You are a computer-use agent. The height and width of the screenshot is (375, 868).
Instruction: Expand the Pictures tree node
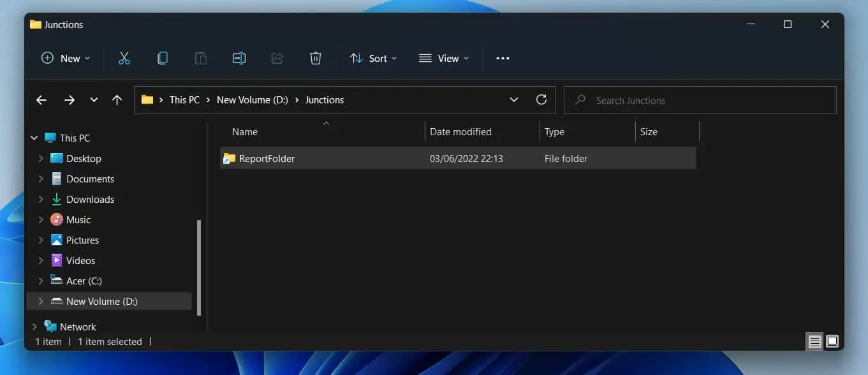(41, 240)
